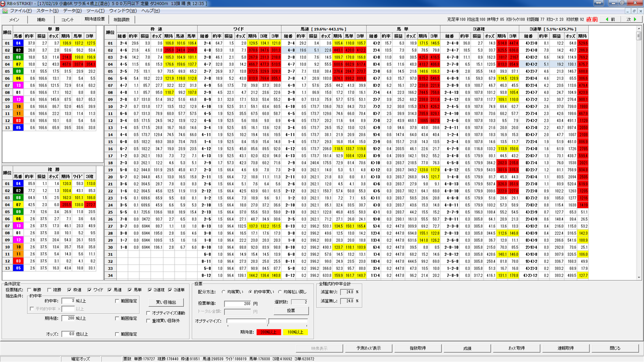This screenshot has height=362, width=644.
Task: Click the 投票単価 amount input field
Action: click(x=237, y=304)
